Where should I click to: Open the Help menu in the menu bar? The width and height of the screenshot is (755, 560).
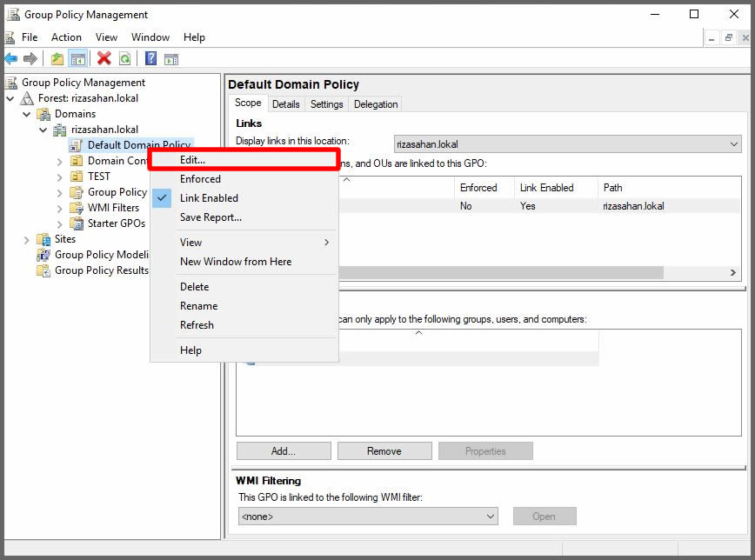click(194, 37)
